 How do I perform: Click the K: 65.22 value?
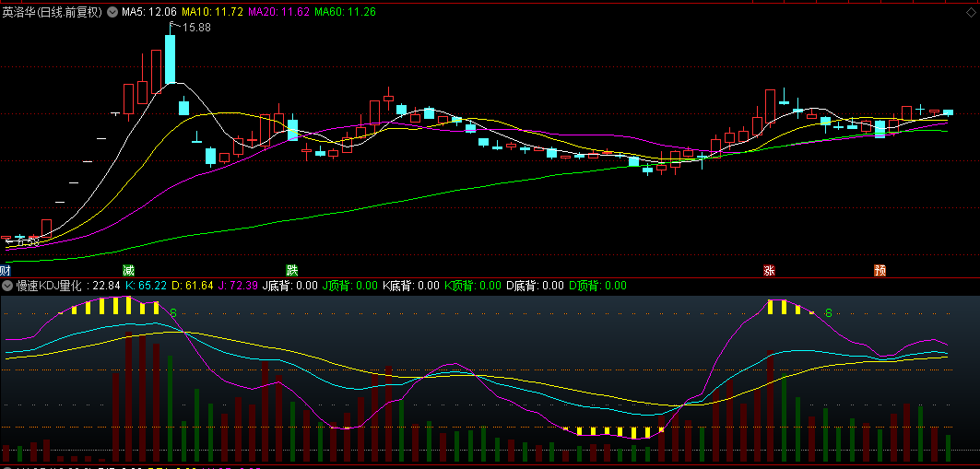147,286
